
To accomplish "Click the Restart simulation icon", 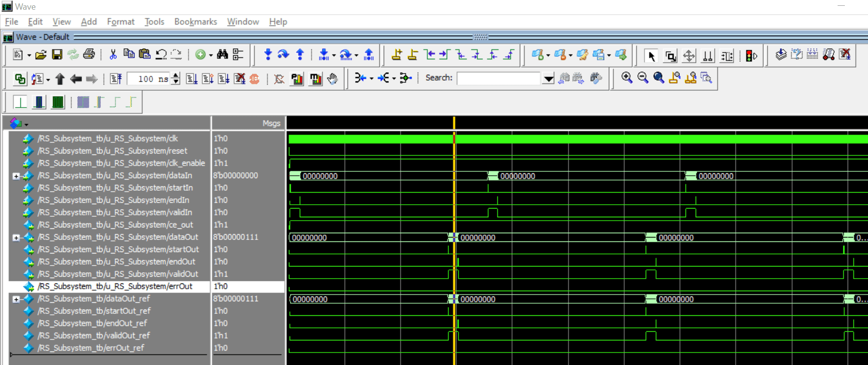I will coord(116,79).
